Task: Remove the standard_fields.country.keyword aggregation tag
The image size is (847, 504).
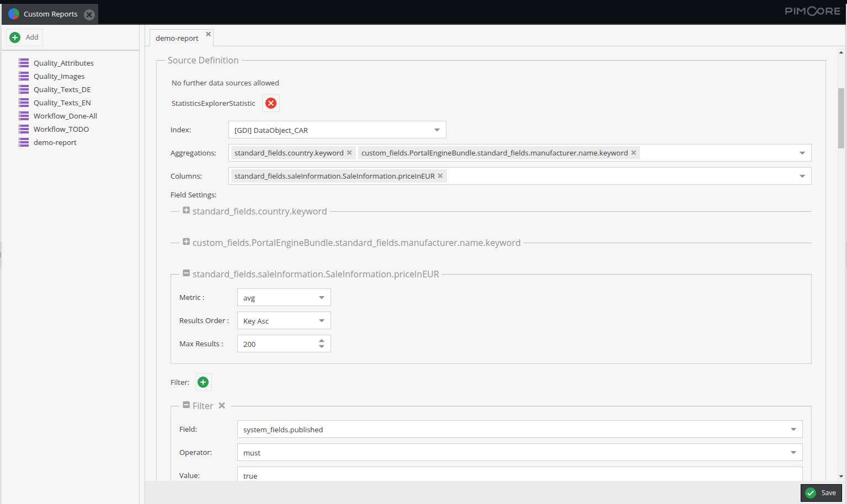Action: click(x=349, y=152)
